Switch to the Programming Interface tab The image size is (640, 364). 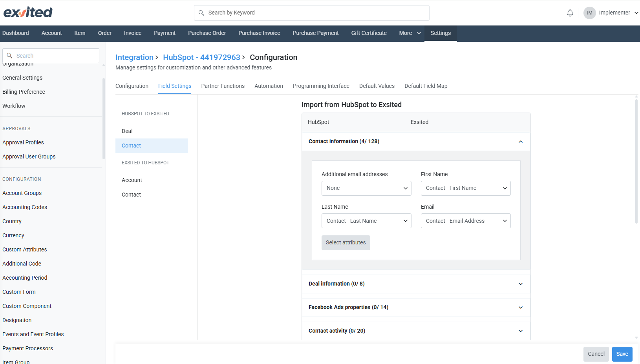pyautogui.click(x=321, y=86)
